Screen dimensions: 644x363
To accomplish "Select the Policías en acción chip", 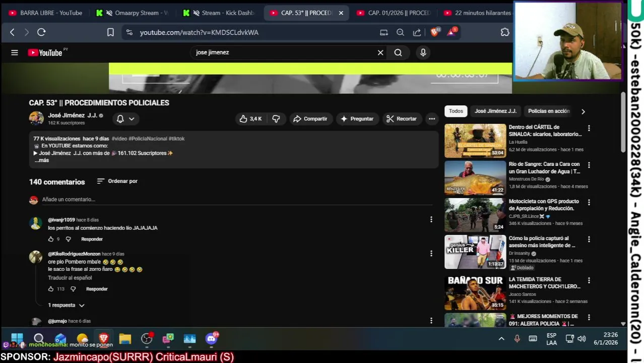I will [x=549, y=111].
